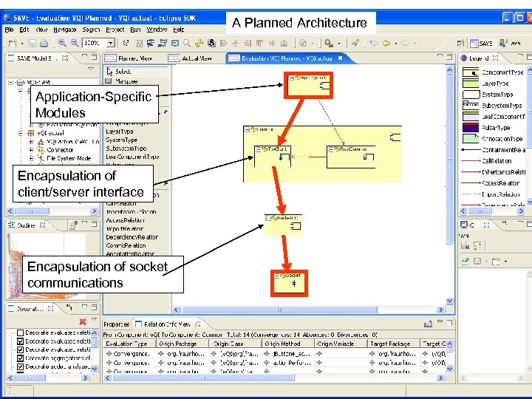Open the Window menu
Screen dimensions: 532x399
click(157, 30)
